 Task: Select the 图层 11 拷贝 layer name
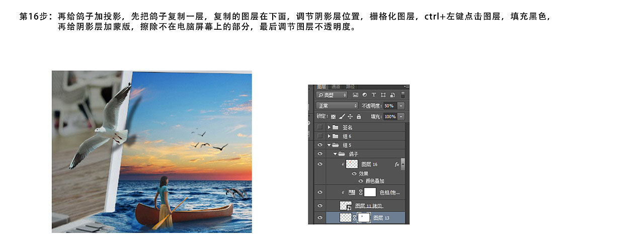pos(369,206)
